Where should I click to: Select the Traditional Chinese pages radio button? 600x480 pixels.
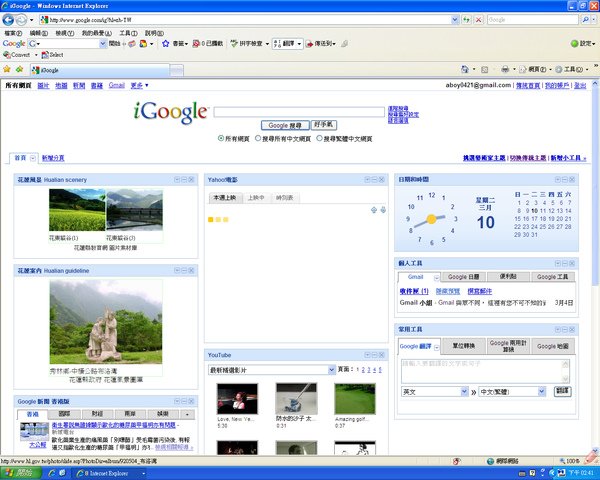319,138
